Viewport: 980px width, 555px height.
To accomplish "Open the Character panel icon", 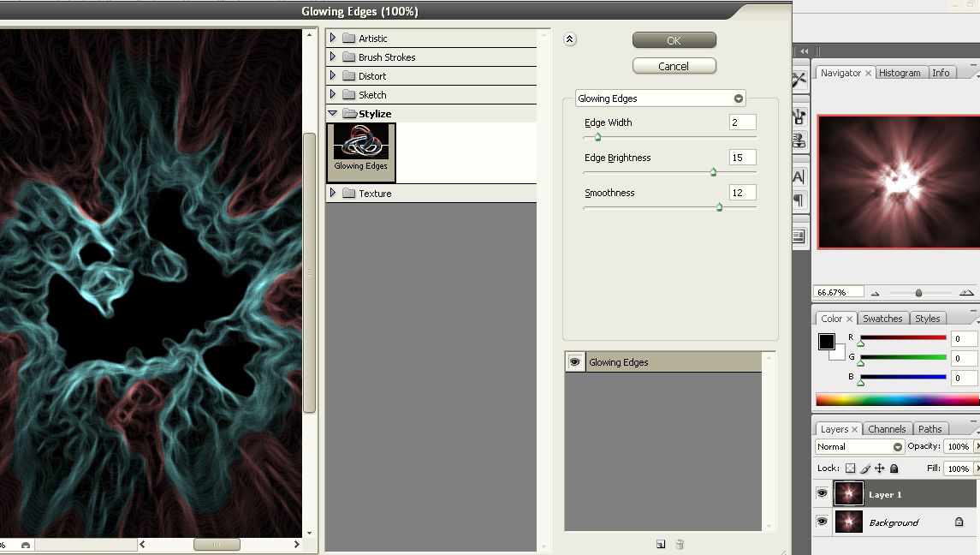I will [799, 177].
